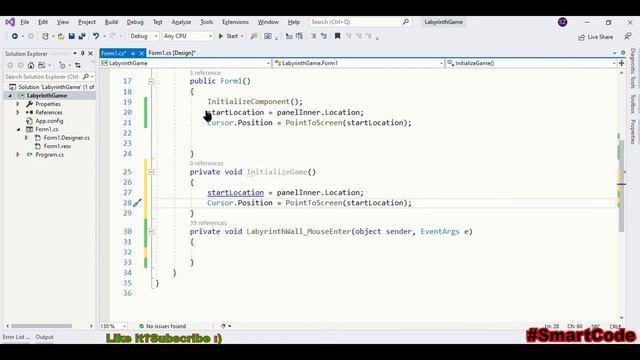Toggle pin on the Form1.cs tab
The image size is (640, 360).
pyautogui.click(x=133, y=53)
